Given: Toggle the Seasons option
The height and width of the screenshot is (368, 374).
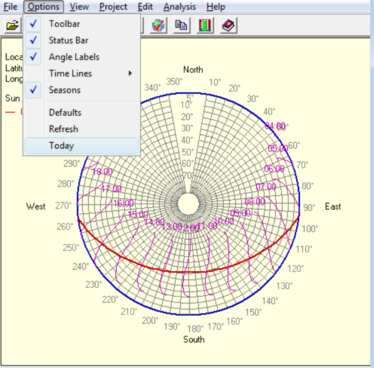Looking at the screenshot, I should point(82,90).
